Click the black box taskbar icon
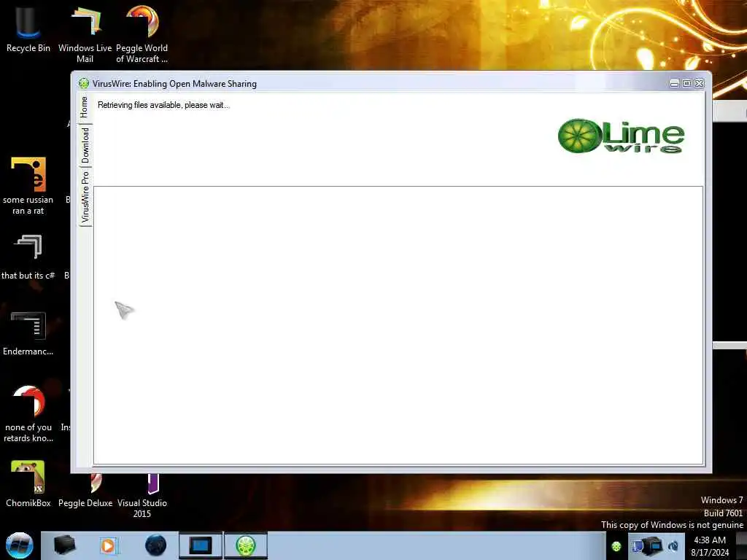The width and height of the screenshot is (747, 560). click(65, 545)
